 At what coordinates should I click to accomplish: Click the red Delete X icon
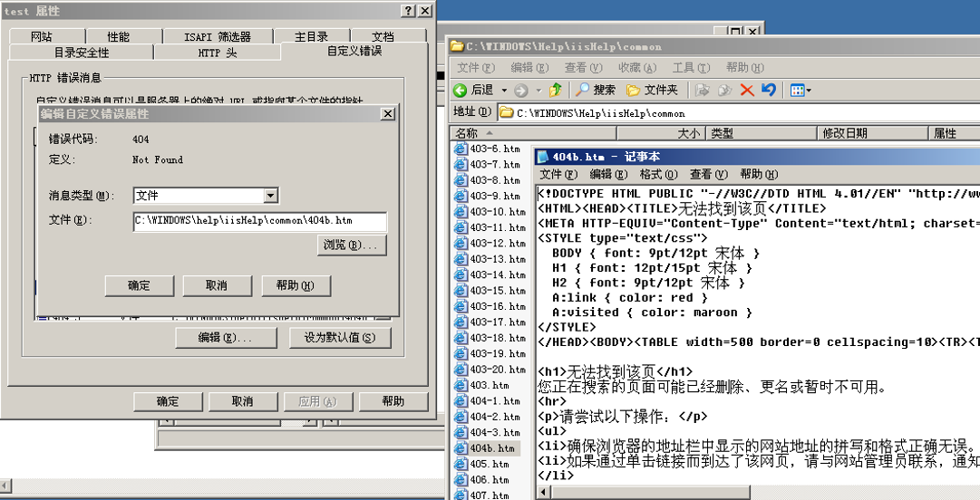747,91
